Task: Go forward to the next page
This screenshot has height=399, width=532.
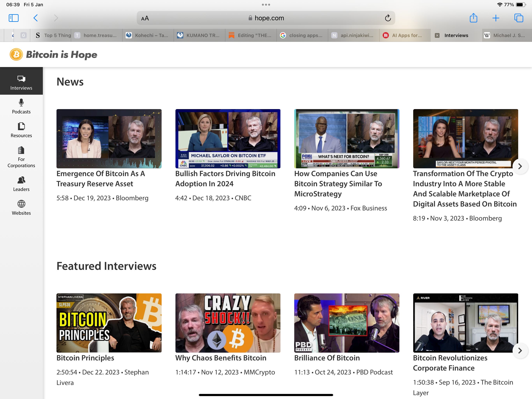Action: point(56,18)
